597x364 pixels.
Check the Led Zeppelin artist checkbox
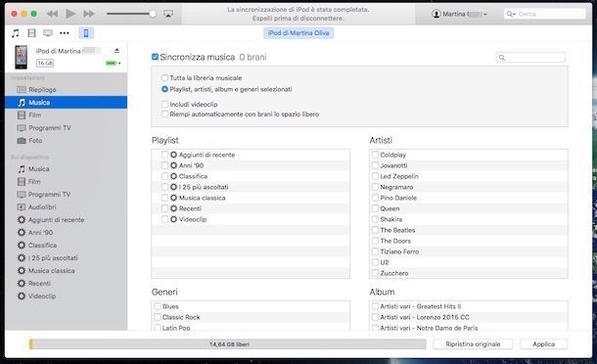[375, 176]
